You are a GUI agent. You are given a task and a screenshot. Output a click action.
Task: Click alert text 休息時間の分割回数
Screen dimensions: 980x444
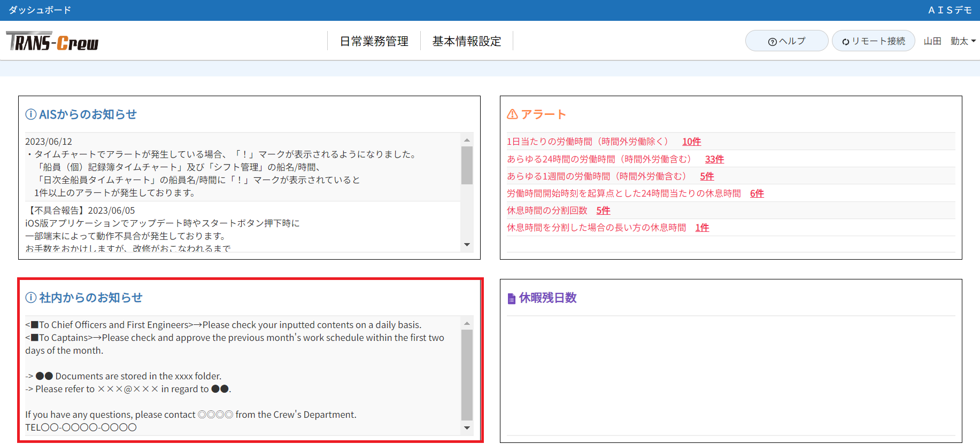(x=547, y=211)
